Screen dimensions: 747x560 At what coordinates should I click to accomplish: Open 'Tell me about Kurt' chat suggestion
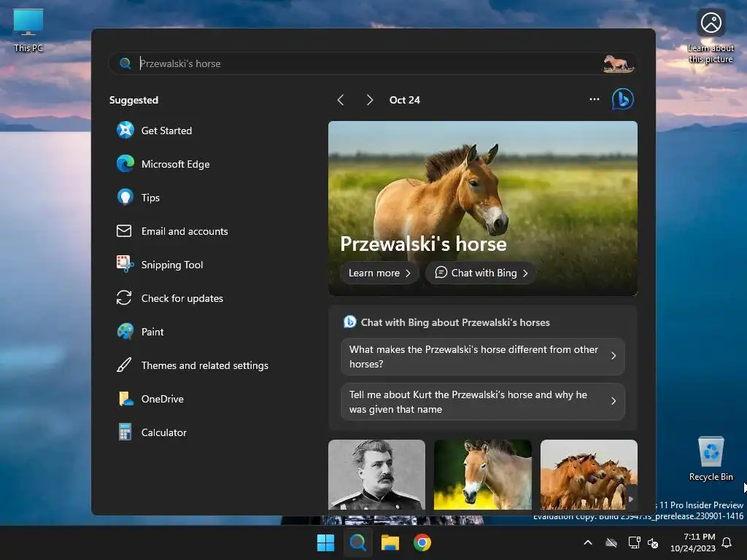[x=483, y=402]
